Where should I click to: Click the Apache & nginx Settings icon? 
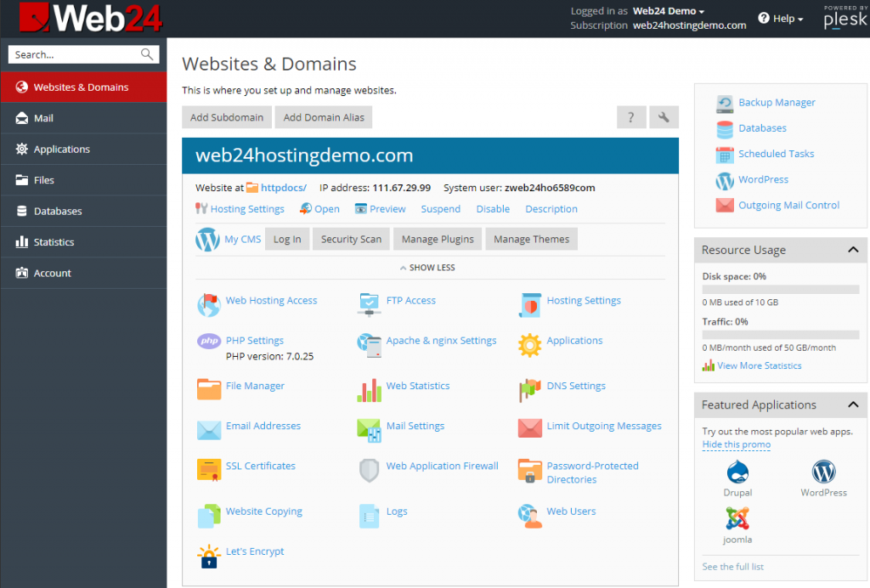point(369,345)
